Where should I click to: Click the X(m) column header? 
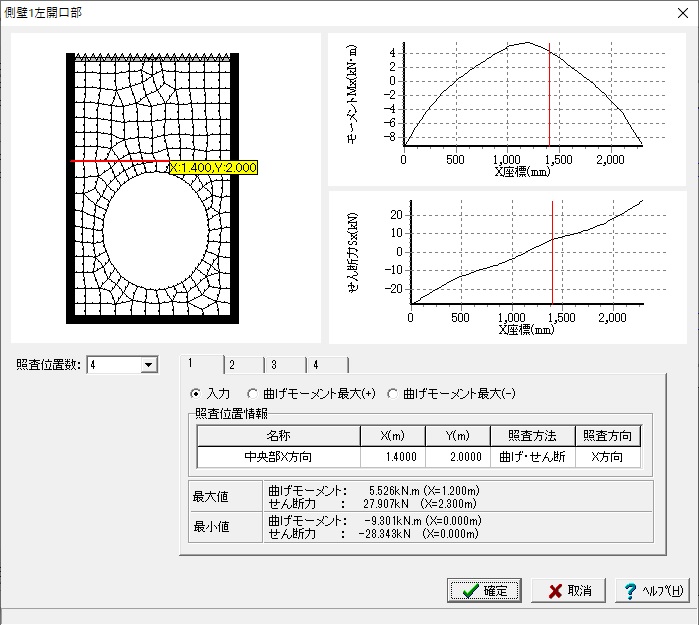tap(393, 436)
